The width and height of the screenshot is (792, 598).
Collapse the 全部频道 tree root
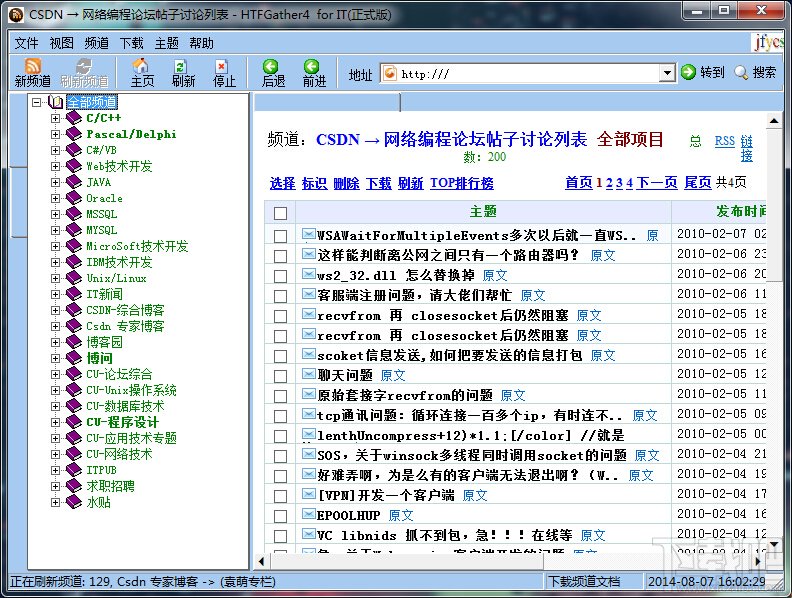pos(36,103)
